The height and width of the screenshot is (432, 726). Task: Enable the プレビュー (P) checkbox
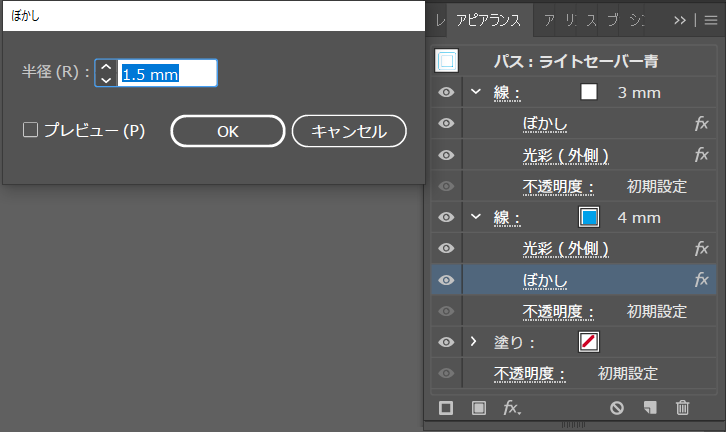[x=31, y=130]
